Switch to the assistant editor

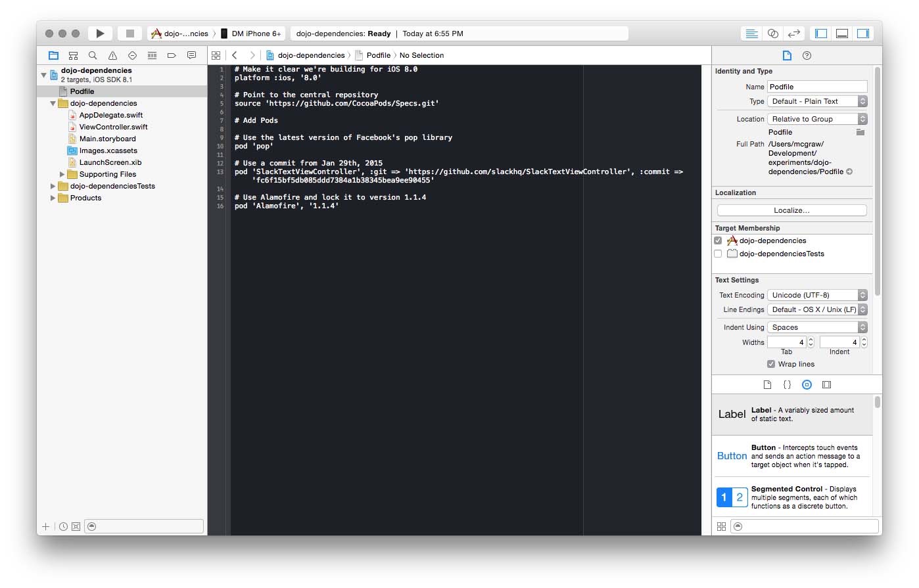click(x=773, y=34)
